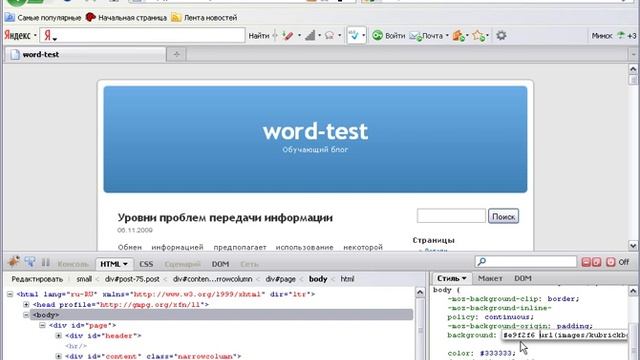Click Начальная страница bookmark
Image resolution: width=640 pixels, height=360 pixels.
127,18
